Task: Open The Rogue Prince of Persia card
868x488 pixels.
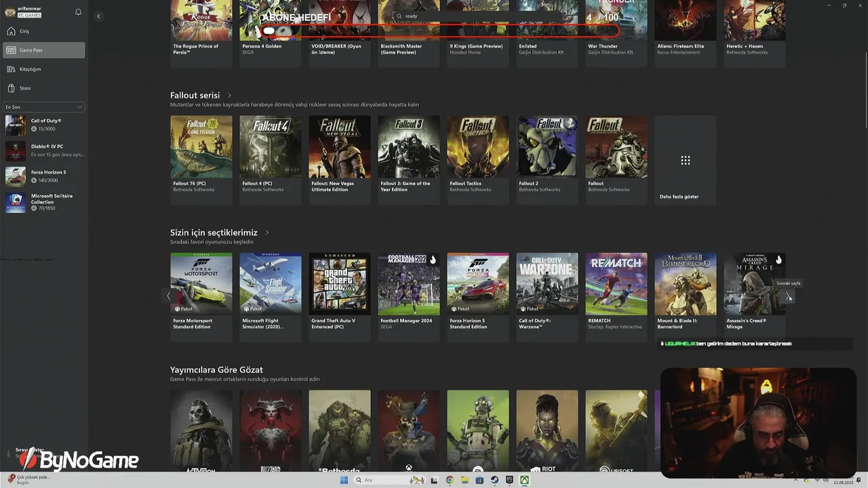Action: pyautogui.click(x=201, y=33)
